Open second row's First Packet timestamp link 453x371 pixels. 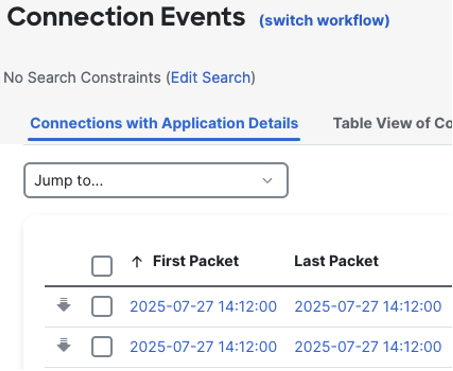click(x=203, y=347)
